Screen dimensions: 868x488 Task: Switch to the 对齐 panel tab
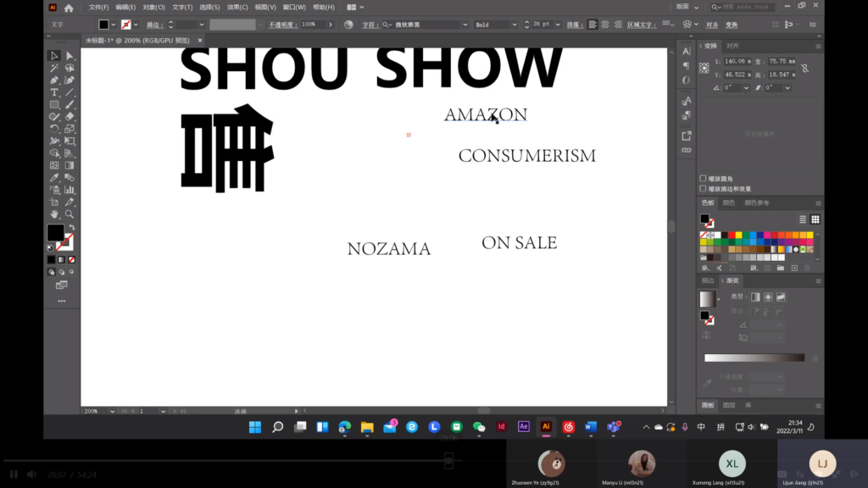point(732,46)
